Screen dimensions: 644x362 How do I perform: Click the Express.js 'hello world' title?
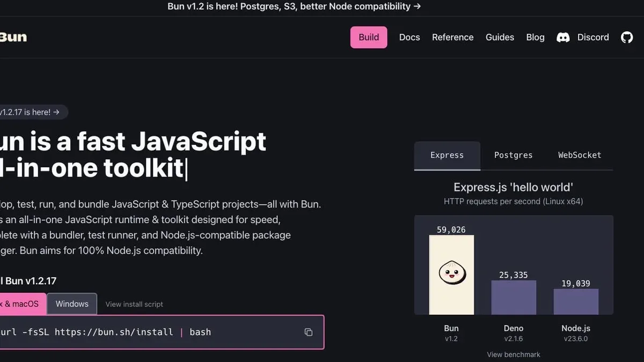514,187
